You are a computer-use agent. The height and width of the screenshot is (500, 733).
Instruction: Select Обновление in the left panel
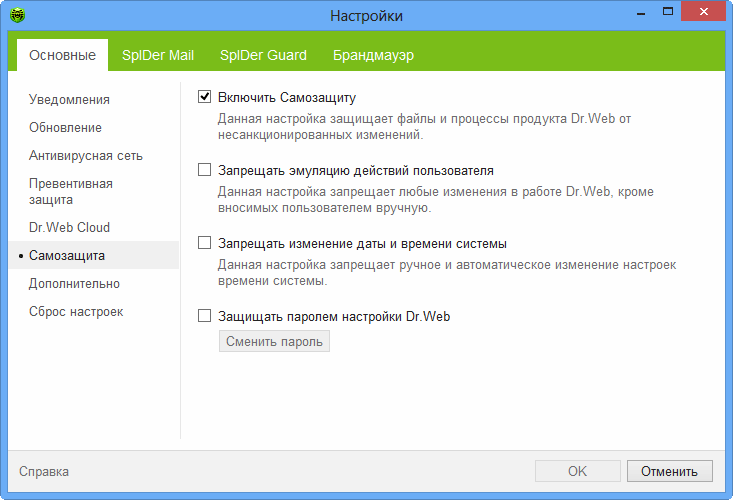pyautogui.click(x=65, y=128)
